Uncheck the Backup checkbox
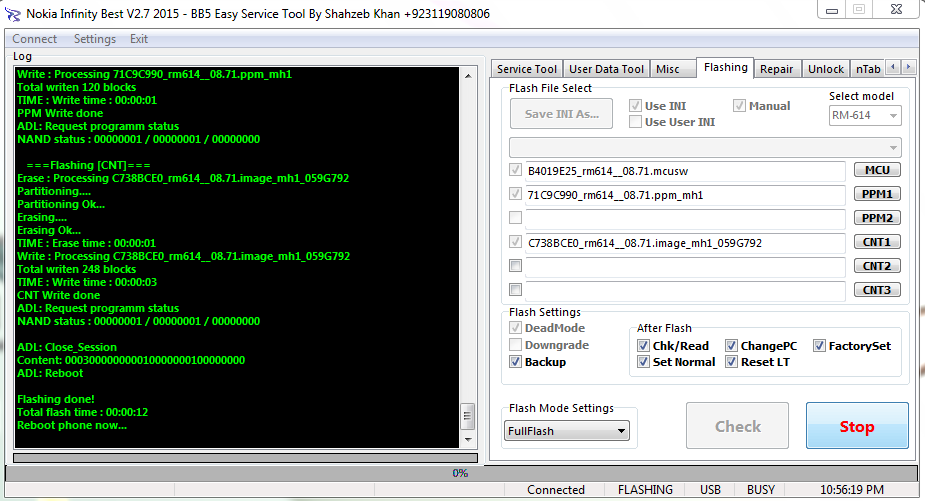Viewport: 925px width, 501px height. point(516,362)
